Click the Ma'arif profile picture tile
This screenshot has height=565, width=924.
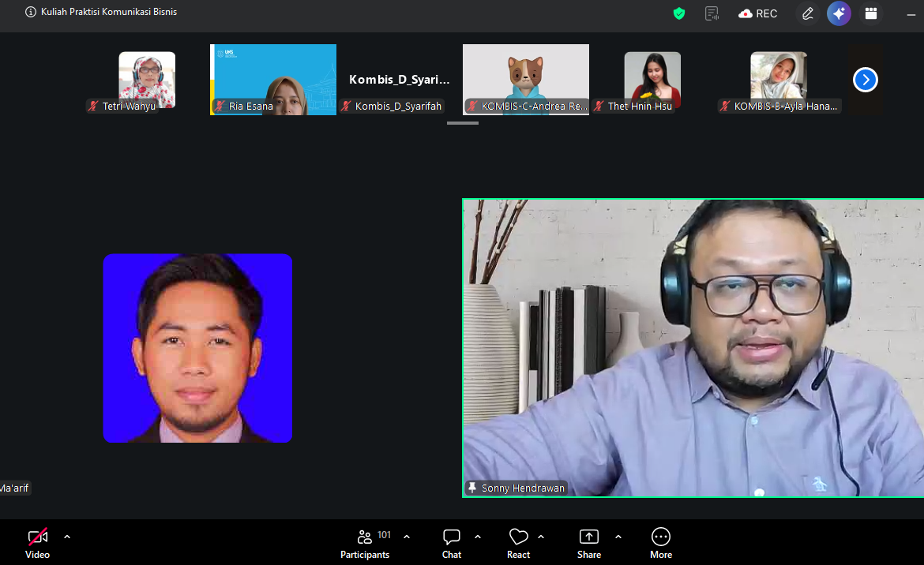pyautogui.click(x=197, y=348)
